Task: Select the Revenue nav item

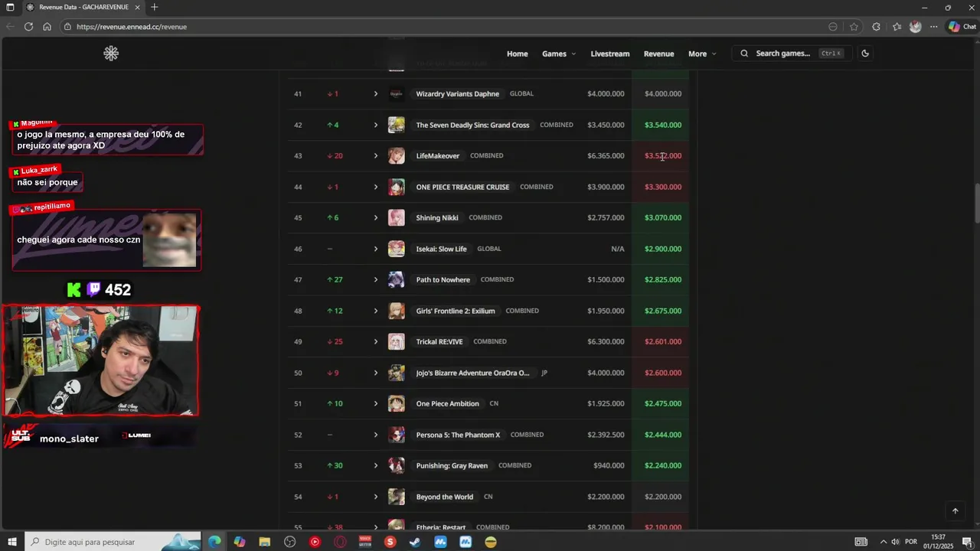Action: [658, 54]
